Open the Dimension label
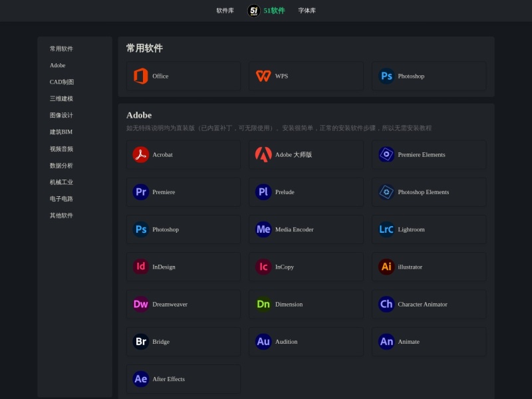The image size is (532, 399). 289,304
